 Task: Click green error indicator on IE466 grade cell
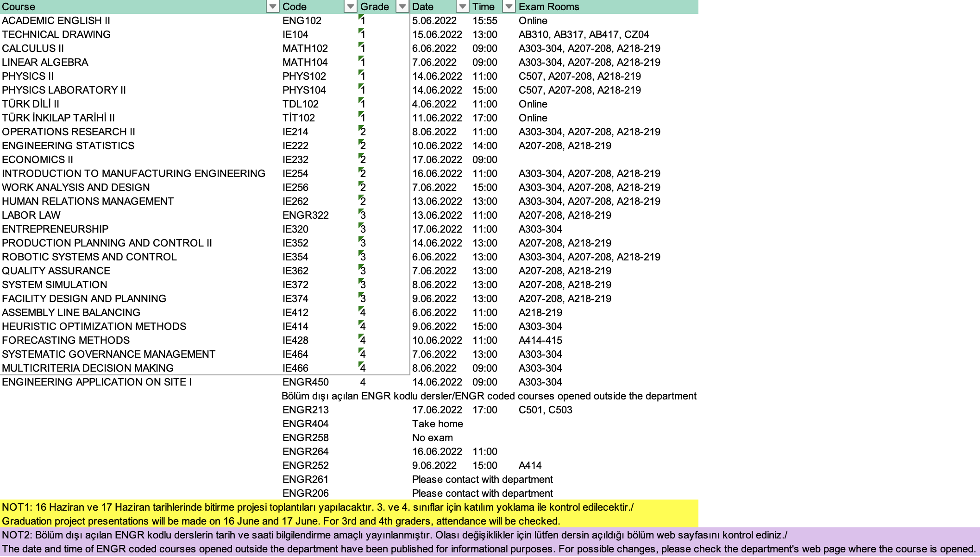[360, 364]
